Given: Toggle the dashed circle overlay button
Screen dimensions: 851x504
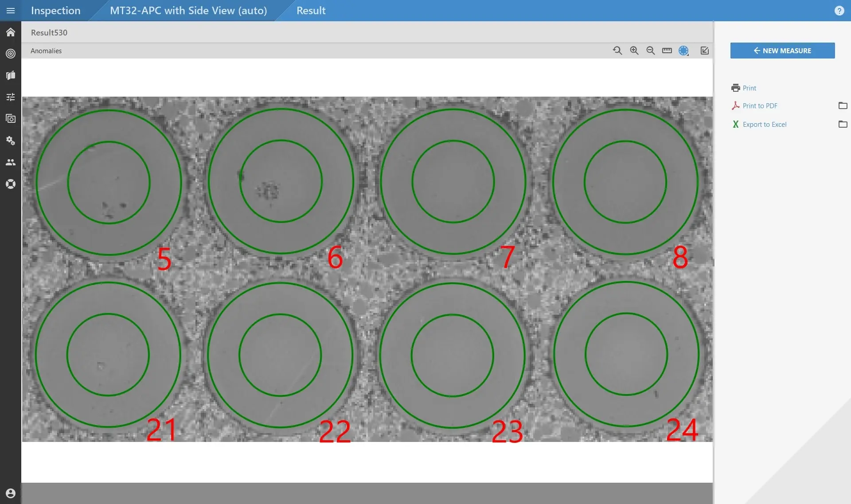Looking at the screenshot, I should click(683, 51).
